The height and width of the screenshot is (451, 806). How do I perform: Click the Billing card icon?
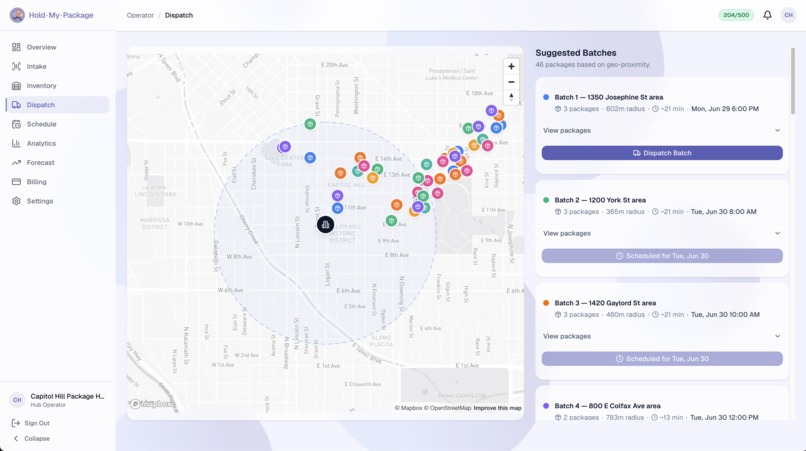click(x=16, y=182)
